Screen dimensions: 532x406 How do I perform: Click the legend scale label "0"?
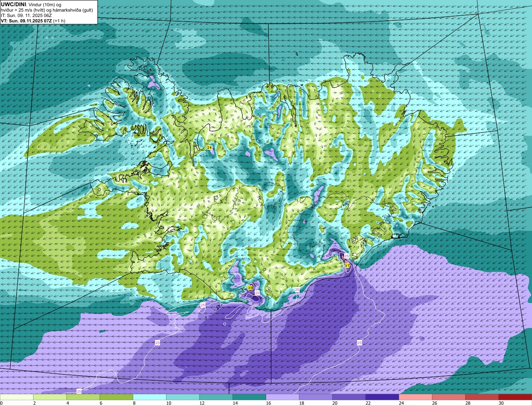(1, 403)
